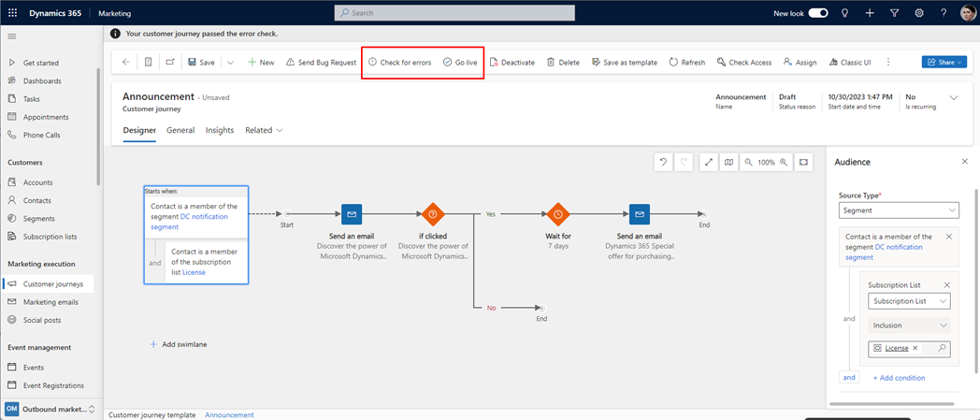980x420 pixels.
Task: Click Add condition link
Action: click(x=899, y=378)
